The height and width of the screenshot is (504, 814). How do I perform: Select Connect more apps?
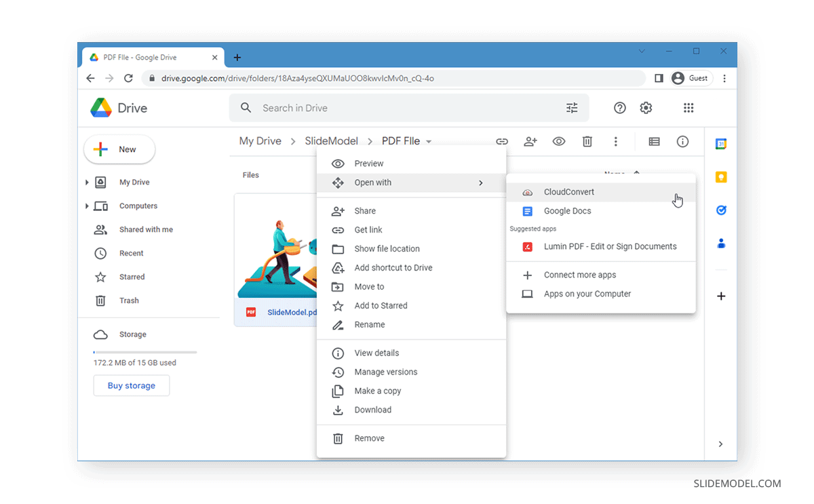pos(601,275)
